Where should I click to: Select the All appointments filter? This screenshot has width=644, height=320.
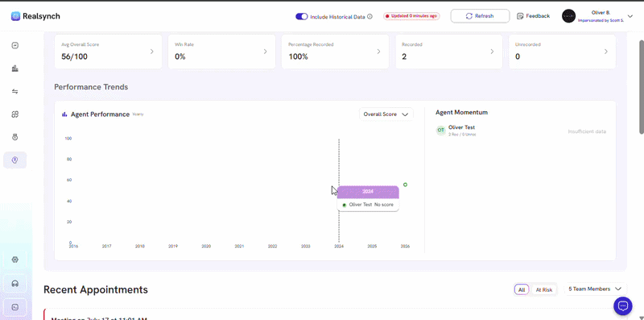click(x=522, y=289)
